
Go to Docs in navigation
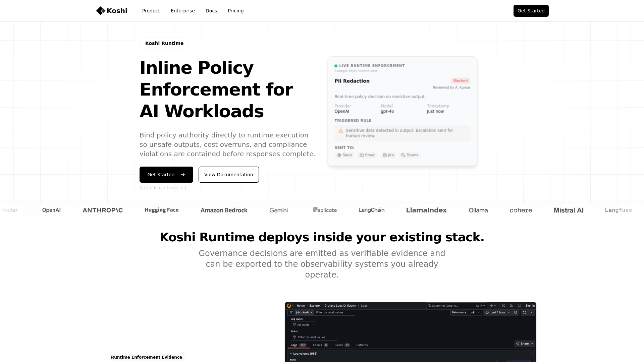tap(211, 11)
